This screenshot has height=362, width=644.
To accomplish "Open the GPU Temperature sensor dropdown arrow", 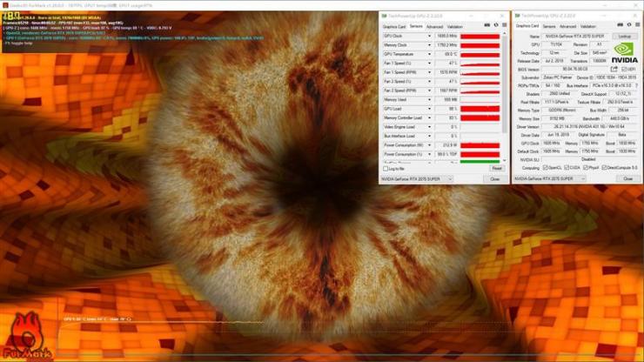I will point(430,54).
